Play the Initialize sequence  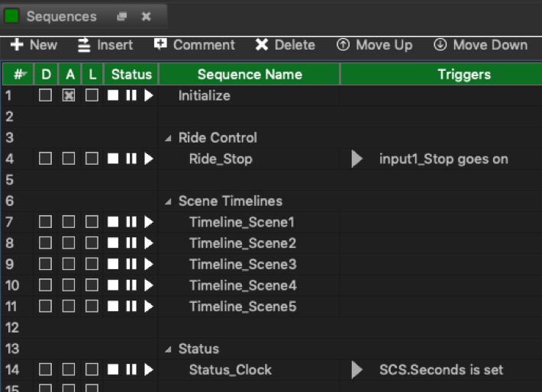tap(149, 95)
